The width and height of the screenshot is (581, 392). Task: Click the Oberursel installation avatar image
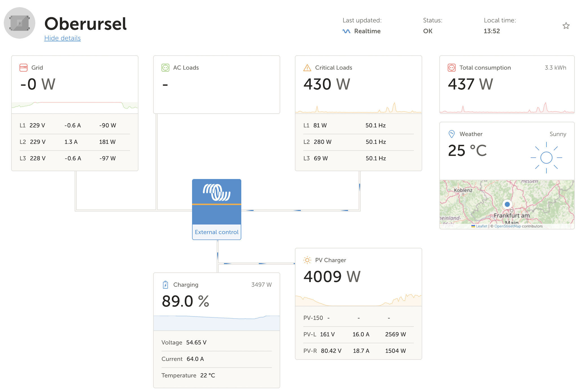tap(19, 23)
